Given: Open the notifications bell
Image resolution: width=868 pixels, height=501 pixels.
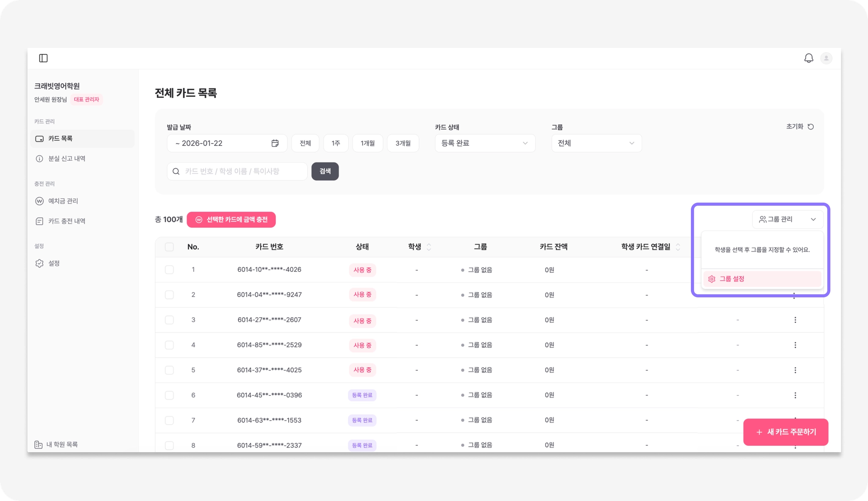Looking at the screenshot, I should (809, 58).
